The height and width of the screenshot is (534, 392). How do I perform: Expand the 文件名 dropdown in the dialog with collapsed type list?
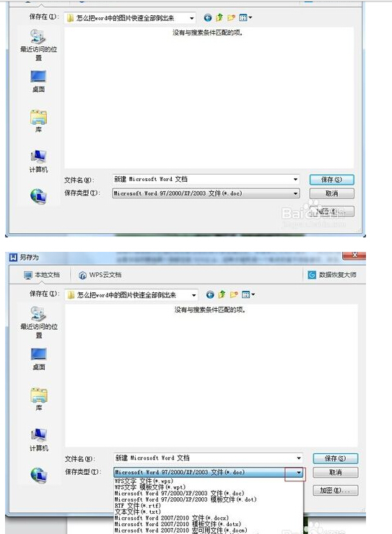pyautogui.click(x=295, y=179)
